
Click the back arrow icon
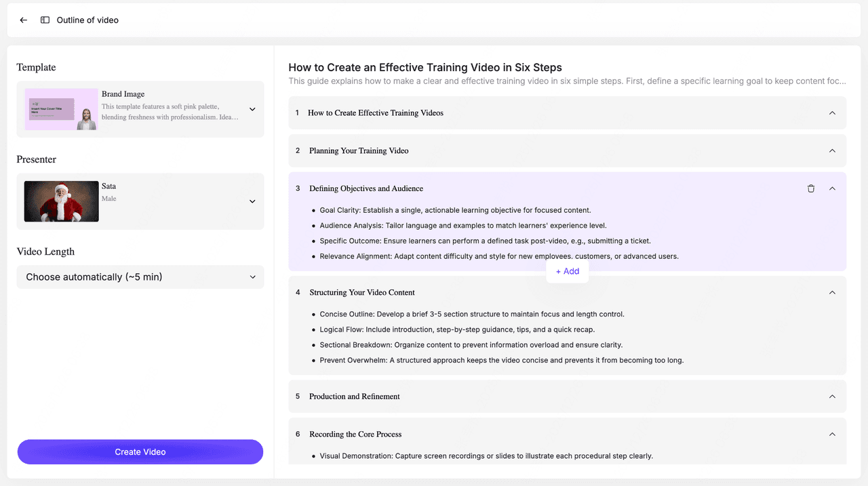coord(24,20)
